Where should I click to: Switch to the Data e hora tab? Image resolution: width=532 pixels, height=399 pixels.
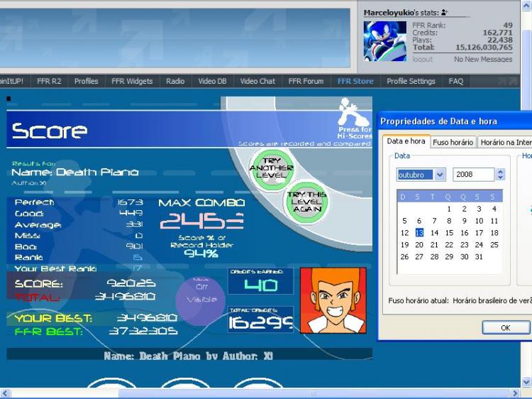click(406, 141)
